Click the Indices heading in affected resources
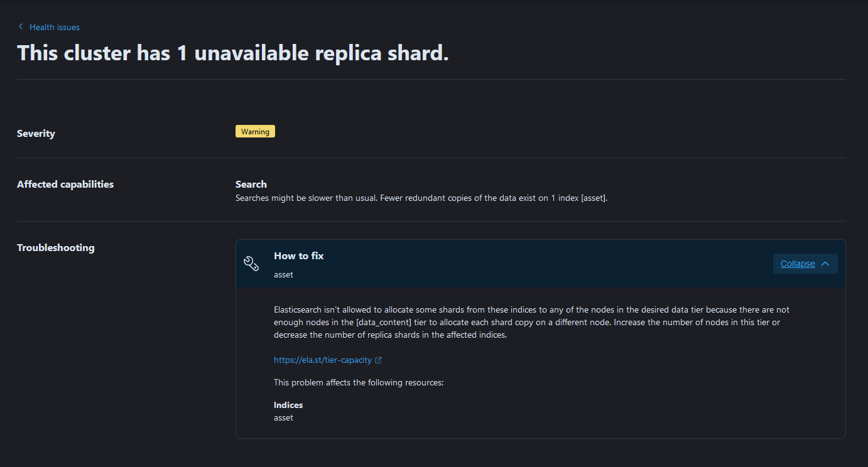Screen dimensions: 868x467 point(288,405)
